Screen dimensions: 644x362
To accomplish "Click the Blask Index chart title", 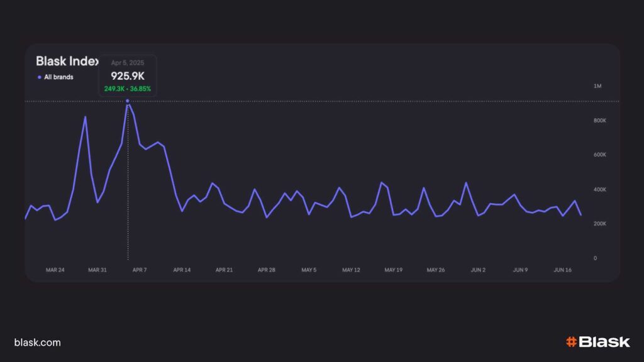I will pyautogui.click(x=67, y=61).
